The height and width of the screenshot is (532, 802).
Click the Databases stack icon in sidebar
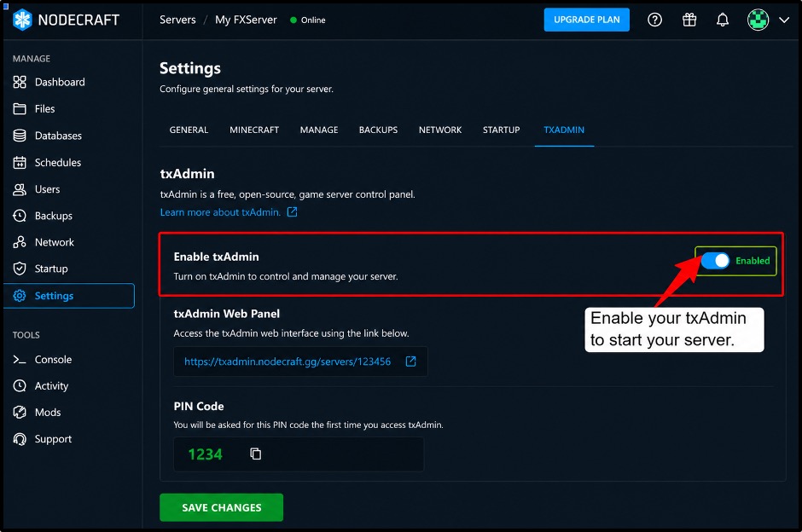(x=20, y=136)
